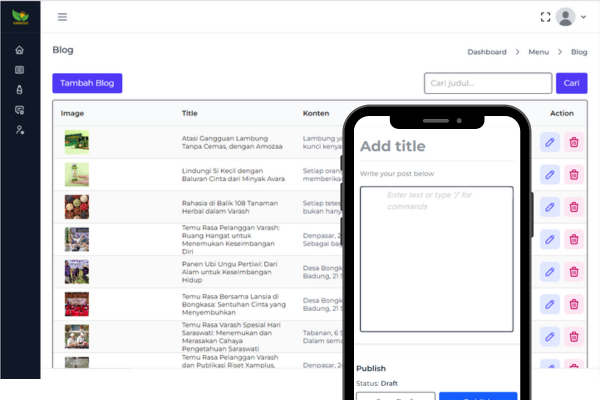Click the Publish heading on phone
This screenshot has height=400, width=600.
pos(371,368)
